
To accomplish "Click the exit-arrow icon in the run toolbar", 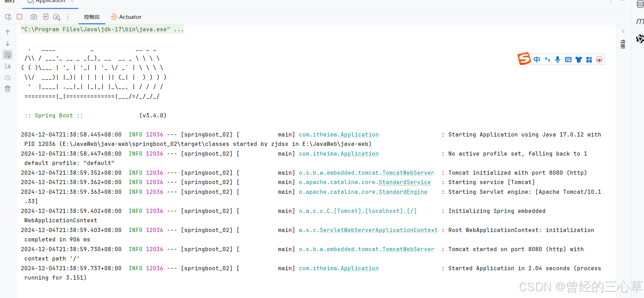I will [46, 17].
